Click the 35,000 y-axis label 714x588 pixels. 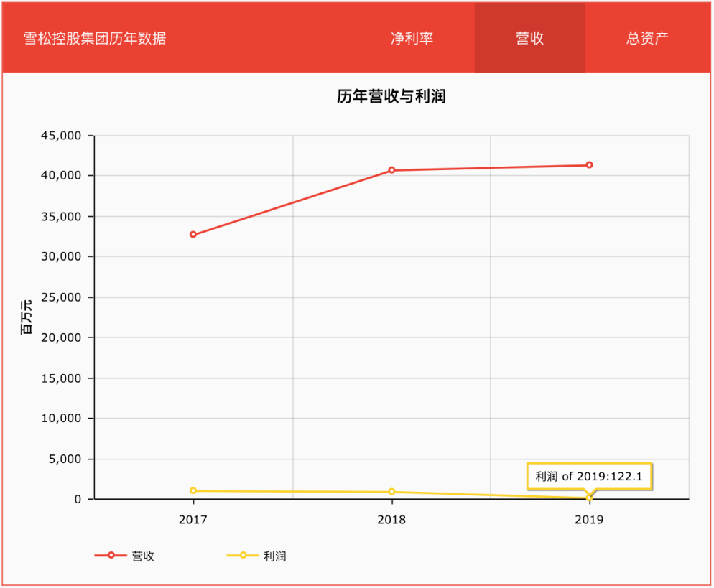coord(61,216)
